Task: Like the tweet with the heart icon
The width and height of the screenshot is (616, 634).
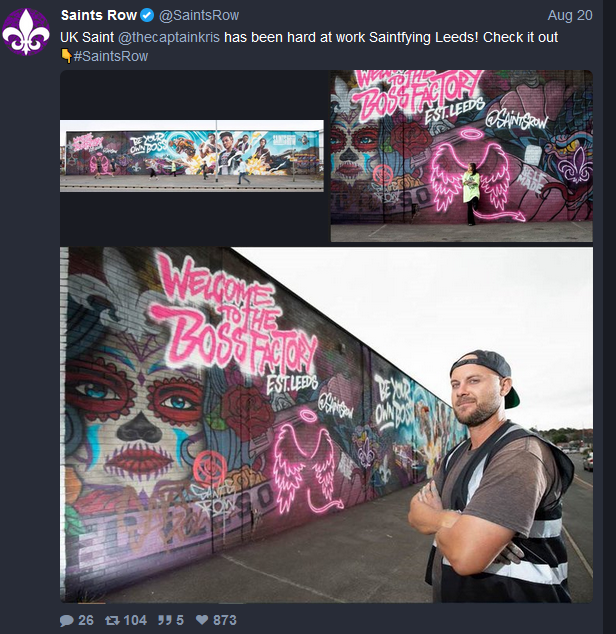Action: (x=202, y=620)
